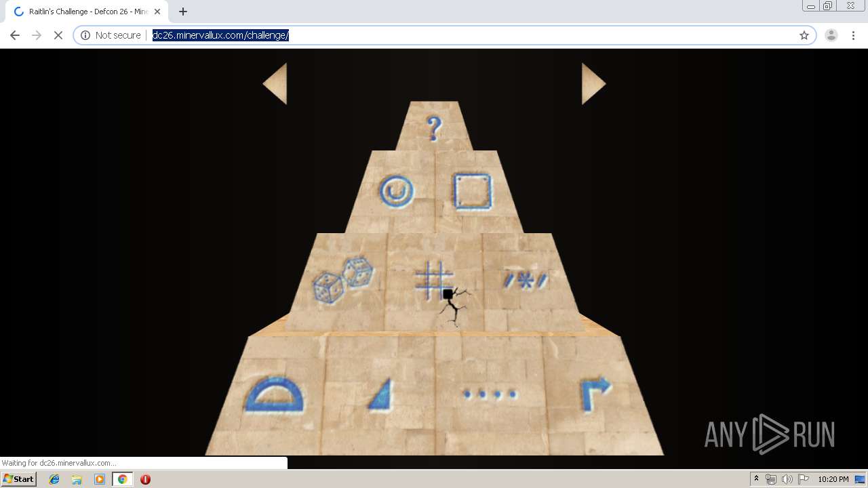Open the Action Center flag icon
Viewport: 868px width, 488px height.
pyautogui.click(x=804, y=479)
